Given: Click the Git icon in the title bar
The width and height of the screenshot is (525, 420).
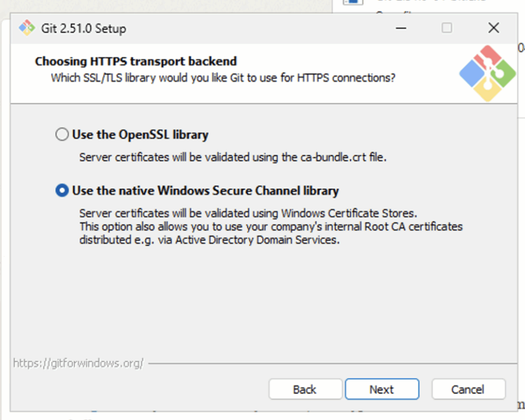Looking at the screenshot, I should [x=27, y=28].
